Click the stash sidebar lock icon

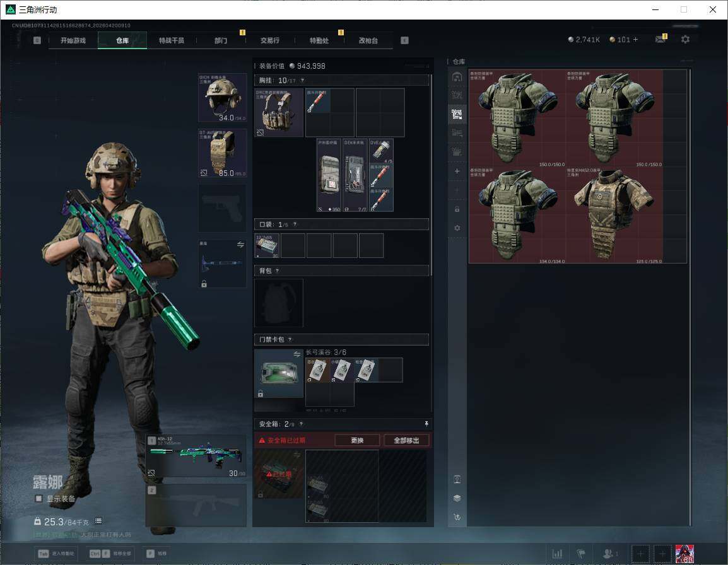457,209
